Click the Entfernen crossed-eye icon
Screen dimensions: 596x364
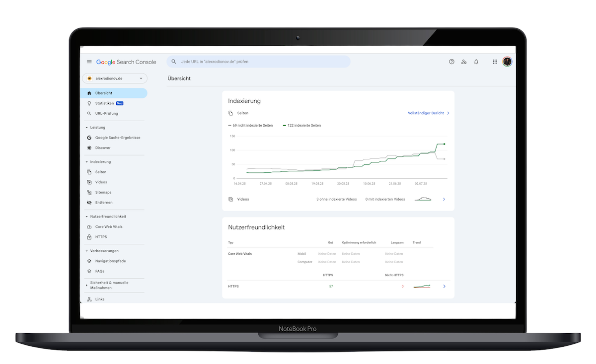(x=89, y=203)
